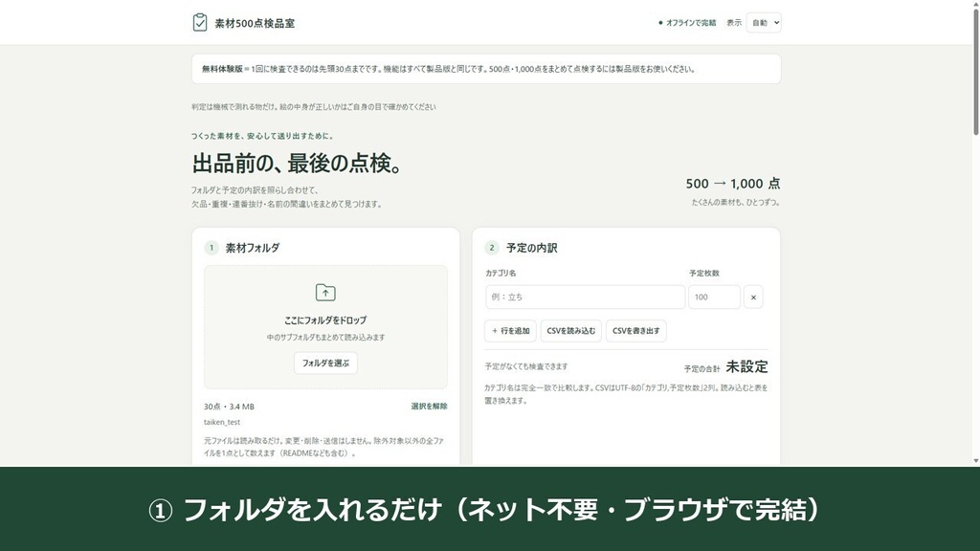The image size is (980, 551).
Task: Click the 未設定 total value
Action: coord(746,366)
